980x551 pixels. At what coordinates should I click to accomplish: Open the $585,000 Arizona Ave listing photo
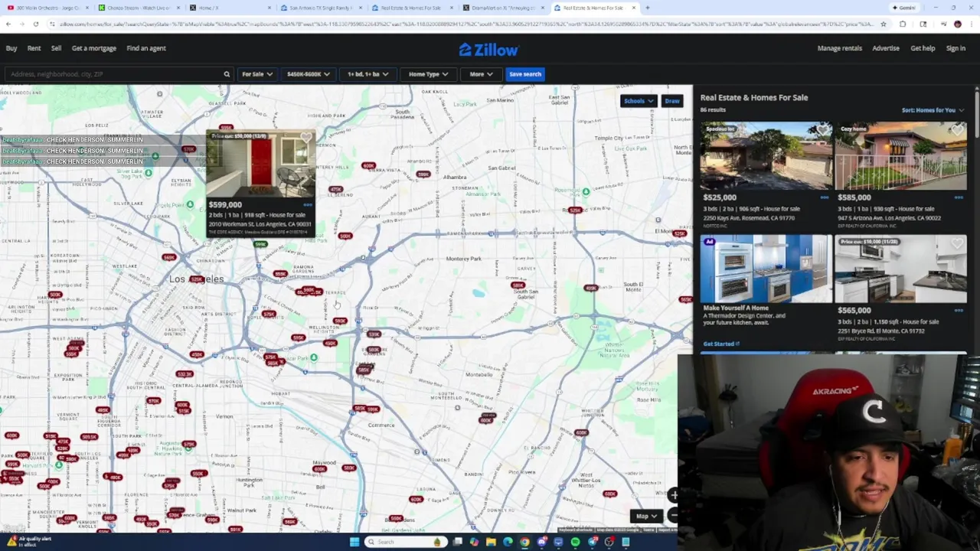pyautogui.click(x=900, y=156)
